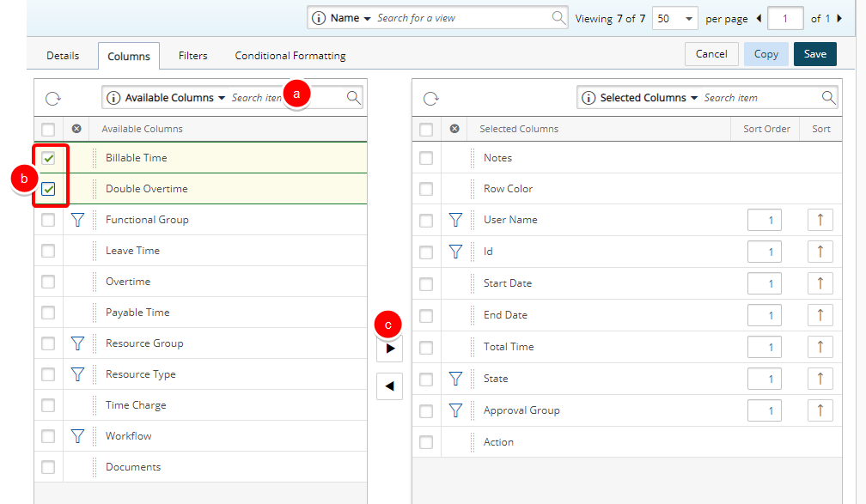
Task: Open the Name search-field dropdown
Action: (367, 19)
